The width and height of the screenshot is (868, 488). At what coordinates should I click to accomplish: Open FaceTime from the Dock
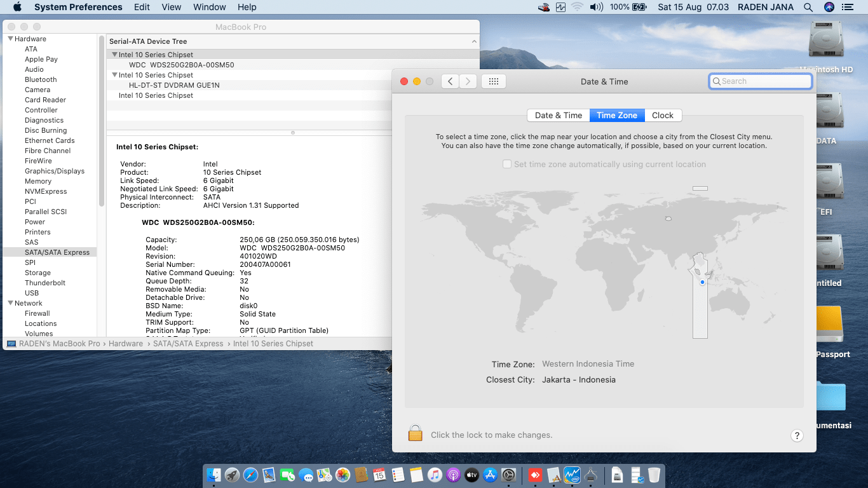[288, 475]
